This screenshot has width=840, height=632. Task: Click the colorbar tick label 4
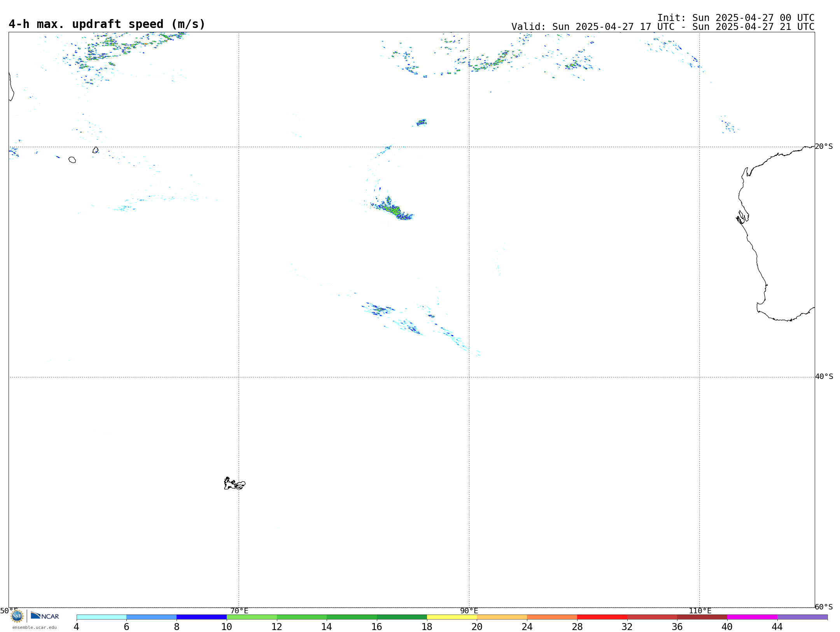[x=77, y=627]
